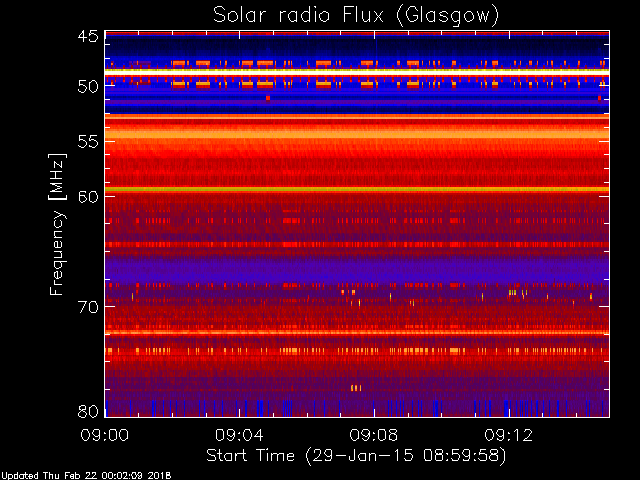This screenshot has width=640, height=480.
Task: Click the 09:00 time tick label
Action: pyautogui.click(x=105, y=435)
